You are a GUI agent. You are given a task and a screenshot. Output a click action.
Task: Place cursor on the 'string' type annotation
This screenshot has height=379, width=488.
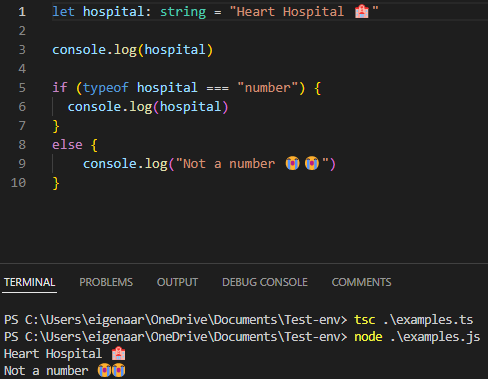click(183, 12)
